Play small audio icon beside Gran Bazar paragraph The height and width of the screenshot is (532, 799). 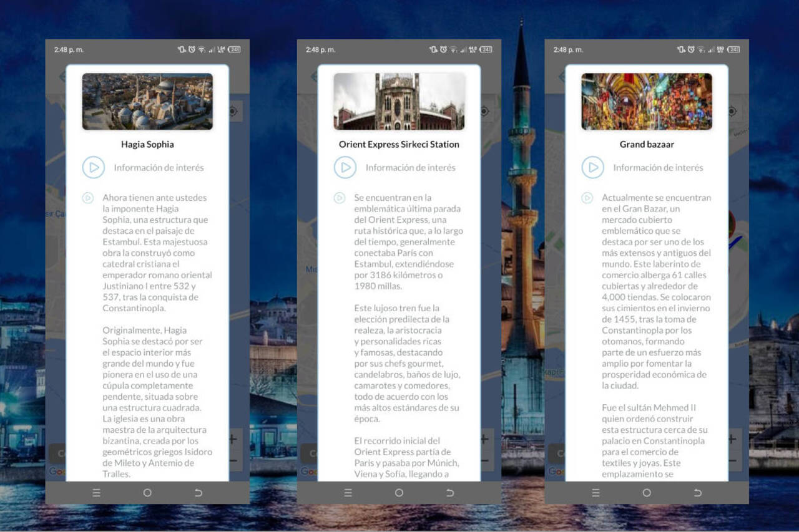587,198
